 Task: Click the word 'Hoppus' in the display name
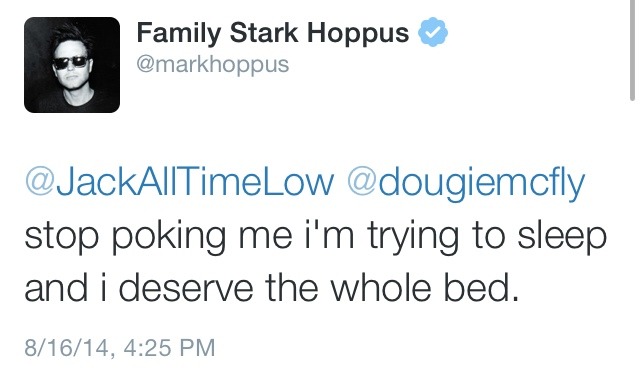[x=358, y=34]
